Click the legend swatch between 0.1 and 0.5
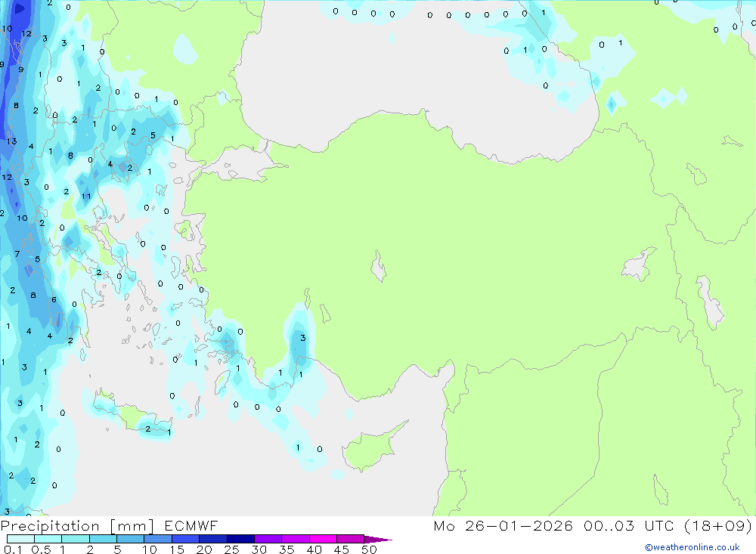This screenshot has width=756, height=554. [20, 539]
